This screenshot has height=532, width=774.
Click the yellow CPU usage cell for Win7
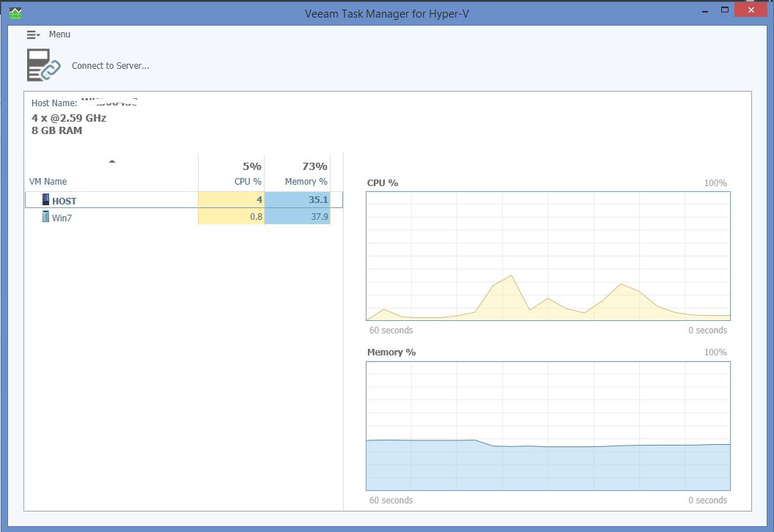(231, 218)
